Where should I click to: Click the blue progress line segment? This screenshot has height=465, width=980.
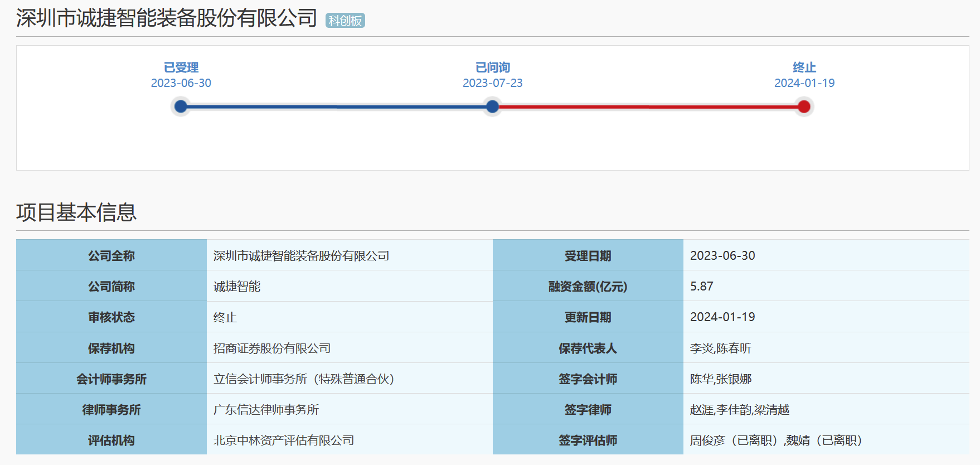pos(336,106)
